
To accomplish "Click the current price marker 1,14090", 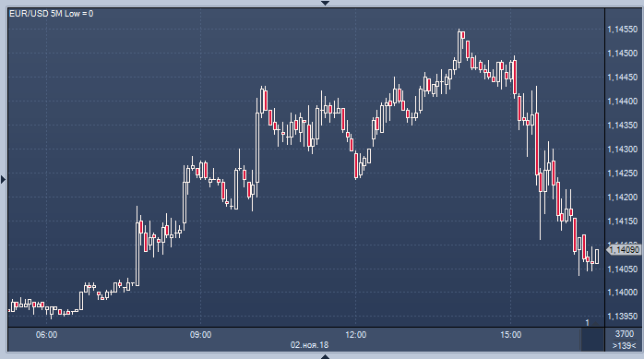I will (624, 249).
